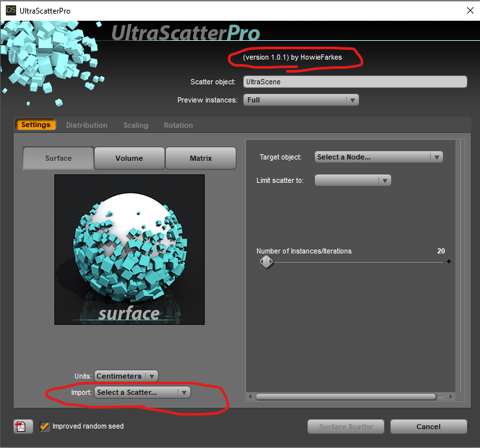480x448 pixels.
Task: Select the Surface scatter mode button
Action: coord(58,158)
